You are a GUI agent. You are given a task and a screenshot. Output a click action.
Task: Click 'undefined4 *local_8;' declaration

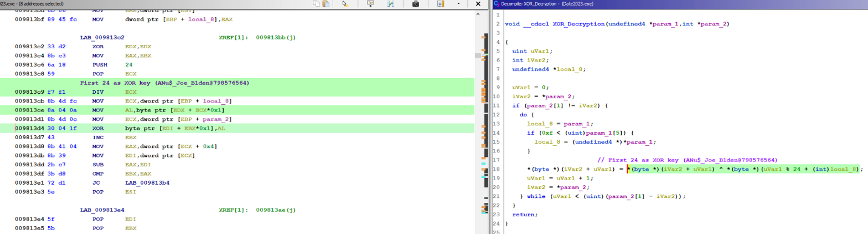coord(548,69)
